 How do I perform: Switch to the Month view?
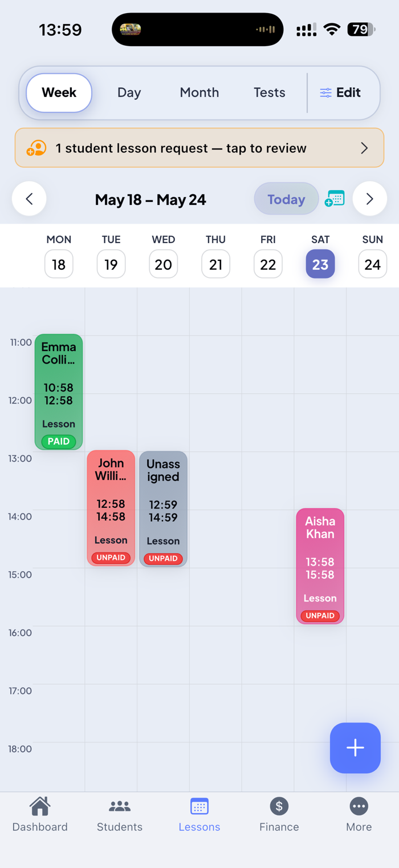199,92
